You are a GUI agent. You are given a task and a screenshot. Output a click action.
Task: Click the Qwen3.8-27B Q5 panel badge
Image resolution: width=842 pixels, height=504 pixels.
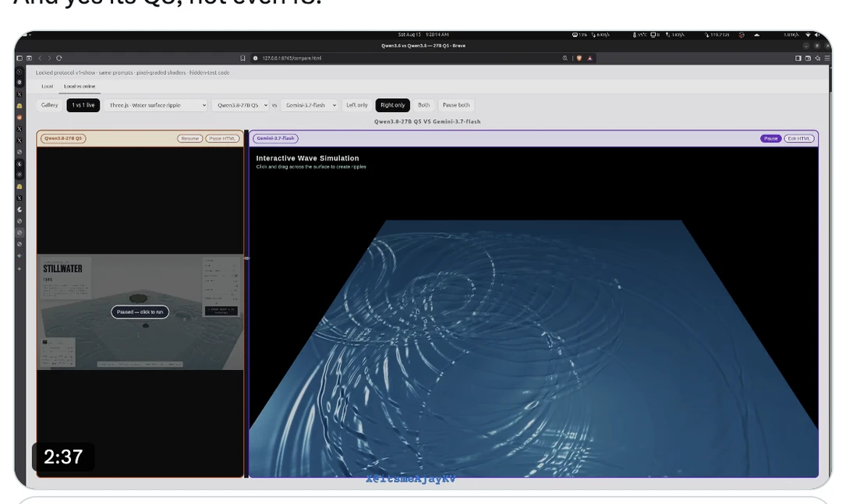click(63, 139)
